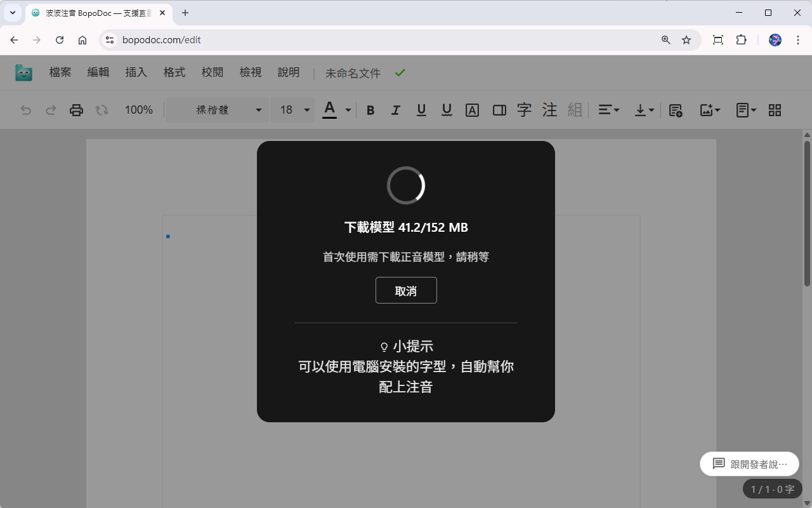Click the 跟開發者說 feedback button
Image resolution: width=812 pixels, height=508 pixels.
point(749,464)
